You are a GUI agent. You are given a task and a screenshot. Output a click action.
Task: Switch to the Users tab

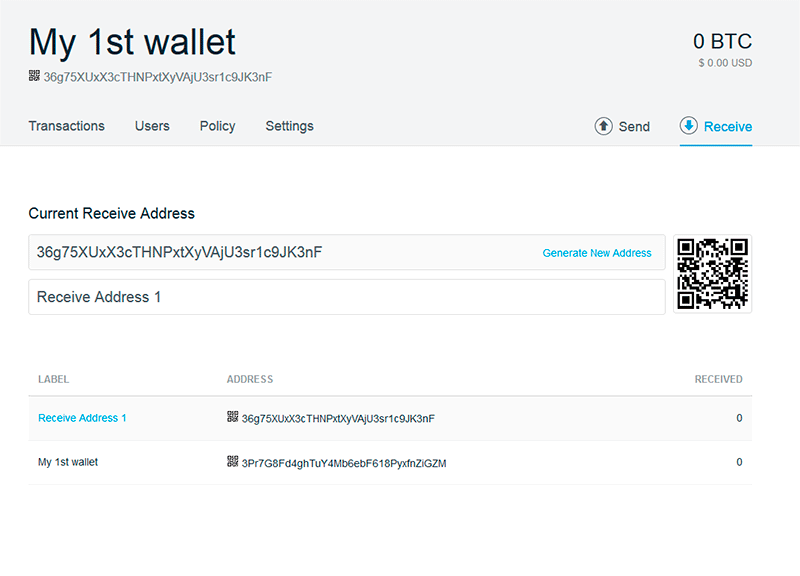pyautogui.click(x=152, y=126)
